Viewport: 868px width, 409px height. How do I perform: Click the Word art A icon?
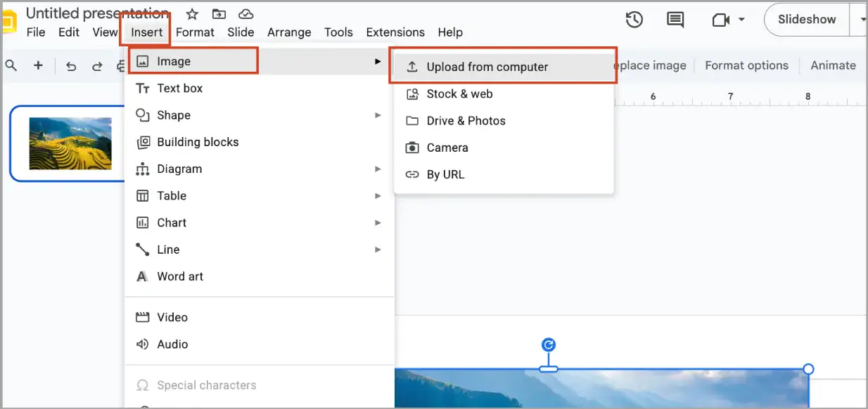pyautogui.click(x=143, y=276)
